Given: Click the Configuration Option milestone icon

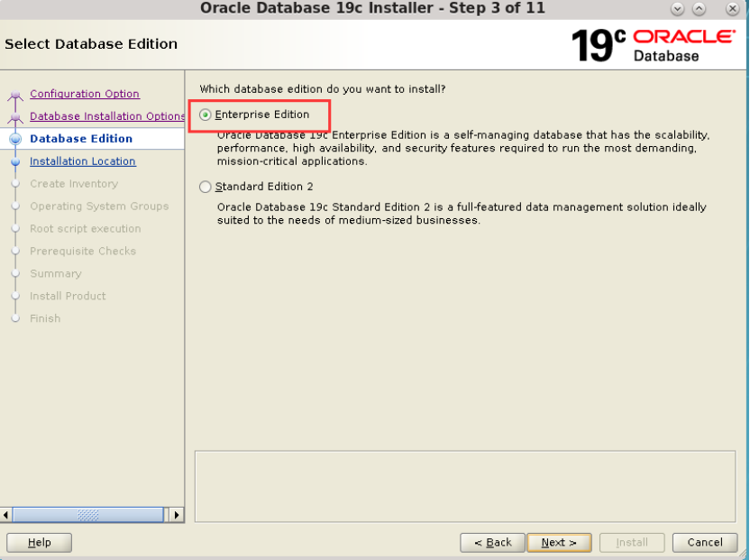Looking at the screenshot, I should (15, 94).
